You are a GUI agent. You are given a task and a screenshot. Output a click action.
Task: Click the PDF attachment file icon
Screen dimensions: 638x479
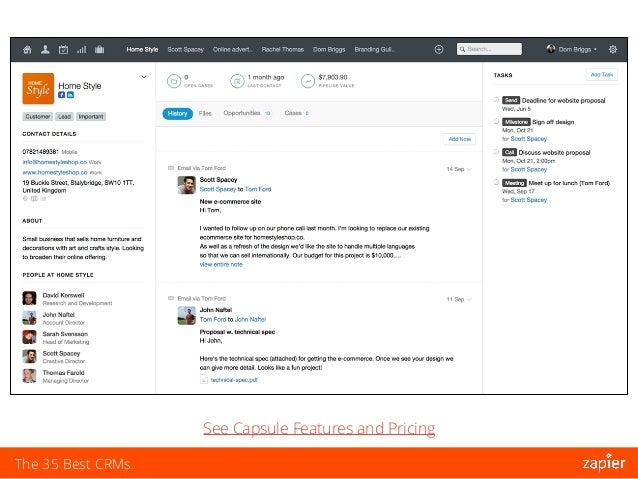(203, 380)
